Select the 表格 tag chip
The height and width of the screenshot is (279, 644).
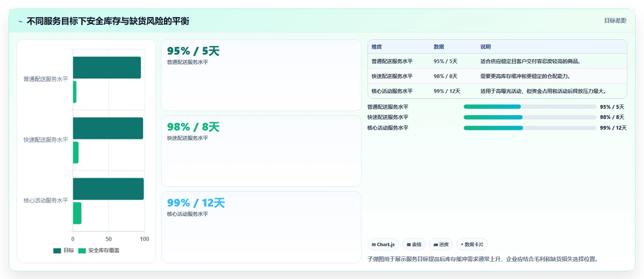414,244
